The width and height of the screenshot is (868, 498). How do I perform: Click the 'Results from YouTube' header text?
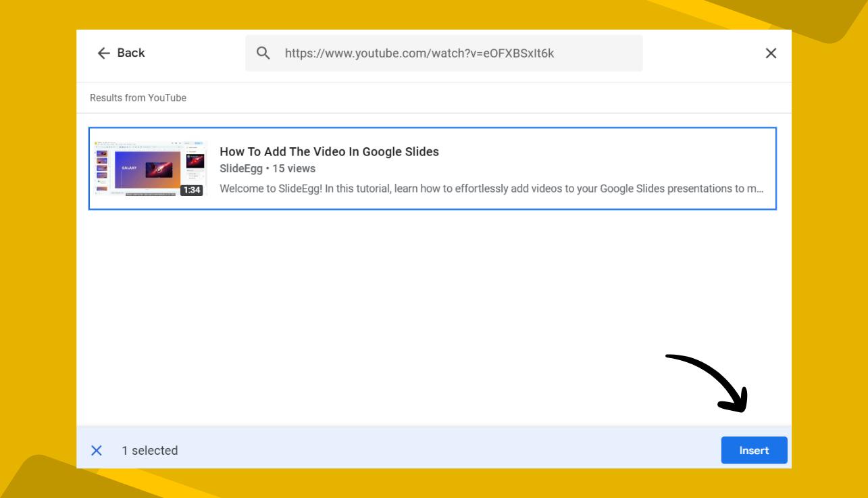138,97
